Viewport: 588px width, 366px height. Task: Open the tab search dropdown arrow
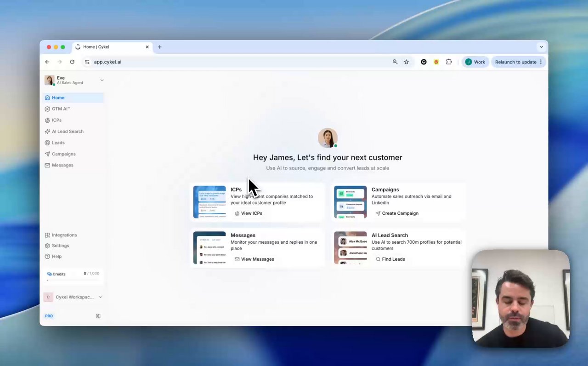(541, 47)
